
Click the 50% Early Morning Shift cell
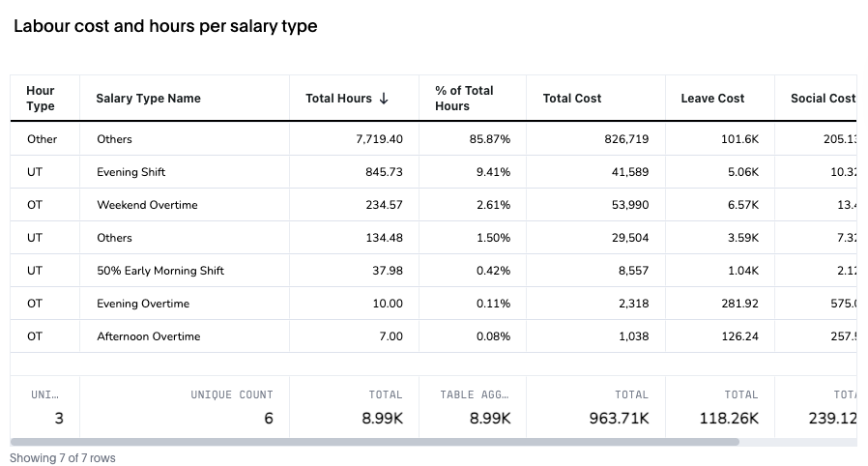click(x=160, y=271)
